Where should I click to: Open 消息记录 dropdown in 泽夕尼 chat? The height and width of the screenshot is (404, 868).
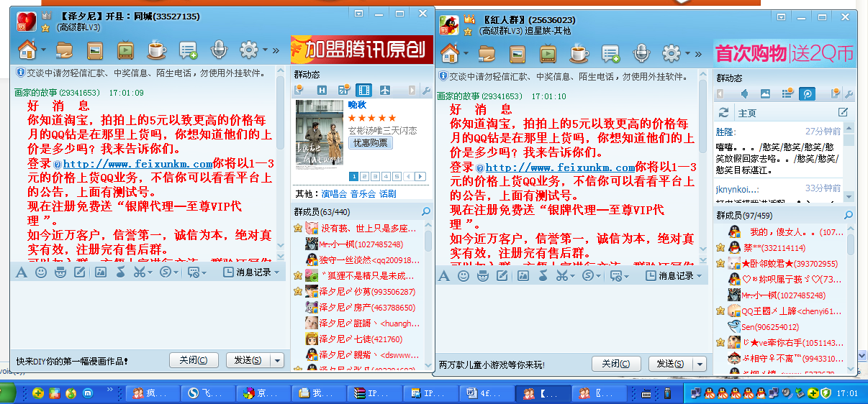pyautogui.click(x=277, y=272)
